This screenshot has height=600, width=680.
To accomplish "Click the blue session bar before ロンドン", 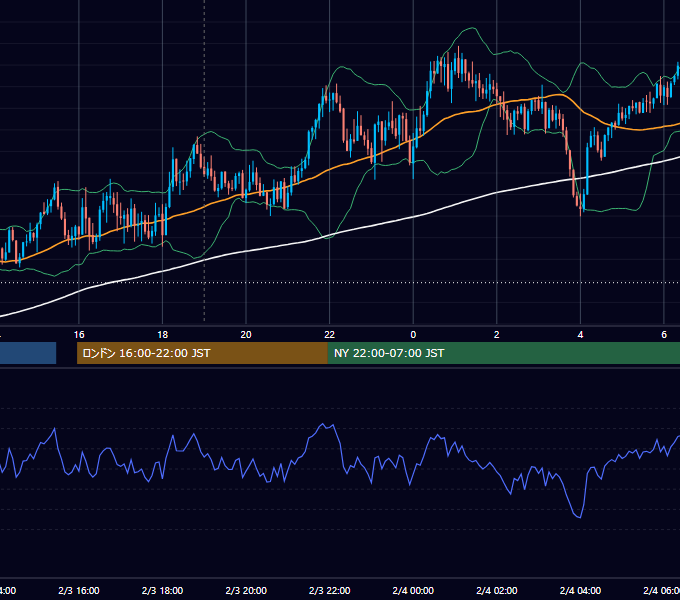I will click(x=28, y=353).
